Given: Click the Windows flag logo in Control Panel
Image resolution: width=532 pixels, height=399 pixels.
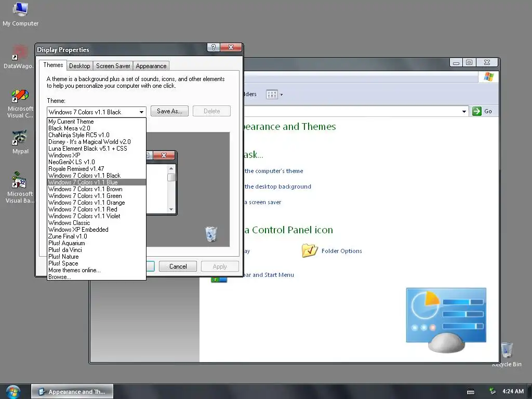Looking at the screenshot, I should [488, 77].
